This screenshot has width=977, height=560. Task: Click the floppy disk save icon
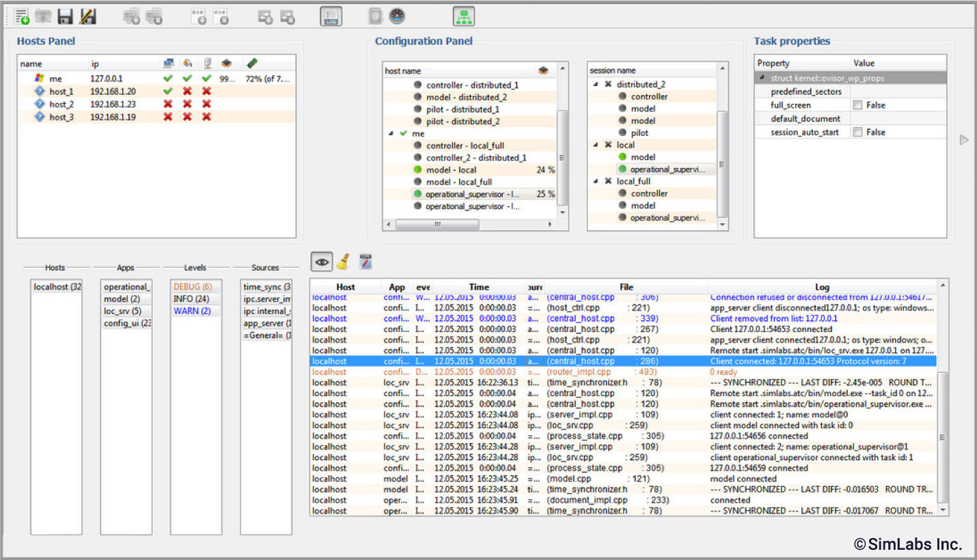click(x=66, y=16)
